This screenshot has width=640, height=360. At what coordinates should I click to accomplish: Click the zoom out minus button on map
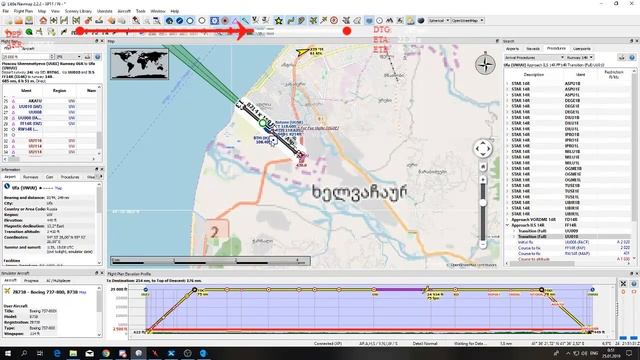coord(483,244)
